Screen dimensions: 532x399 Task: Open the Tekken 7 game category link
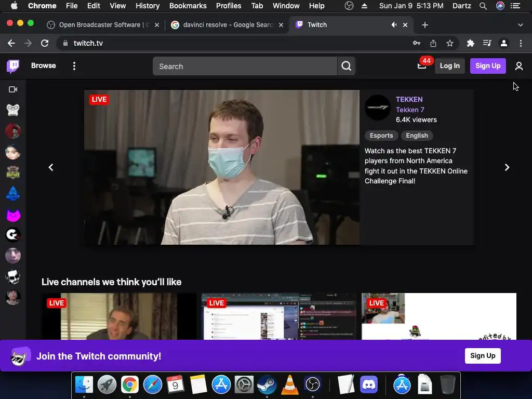click(x=410, y=110)
